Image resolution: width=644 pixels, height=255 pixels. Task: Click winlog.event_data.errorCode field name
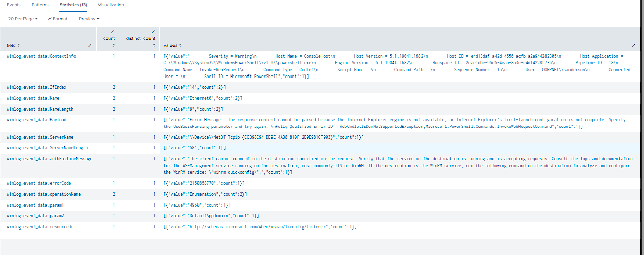(39, 183)
